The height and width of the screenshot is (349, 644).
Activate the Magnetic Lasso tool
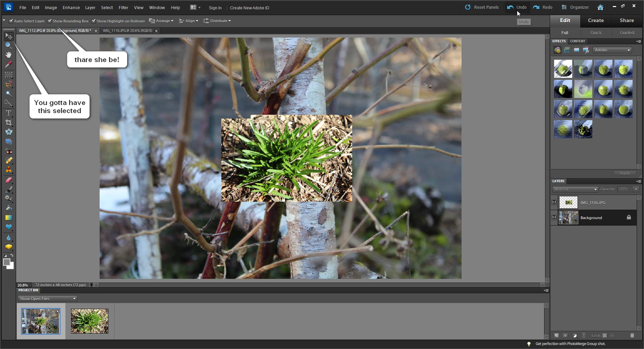tap(9, 84)
